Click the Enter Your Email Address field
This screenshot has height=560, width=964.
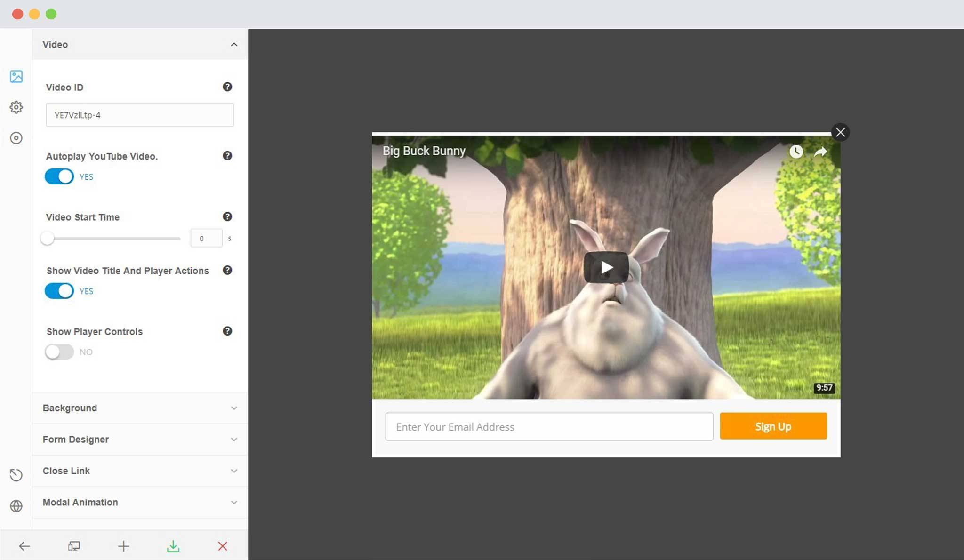(549, 427)
